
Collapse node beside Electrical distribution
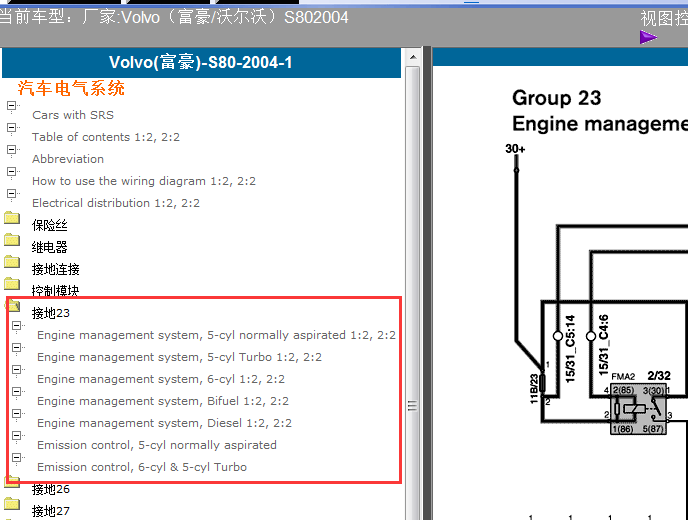pyautogui.click(x=11, y=194)
